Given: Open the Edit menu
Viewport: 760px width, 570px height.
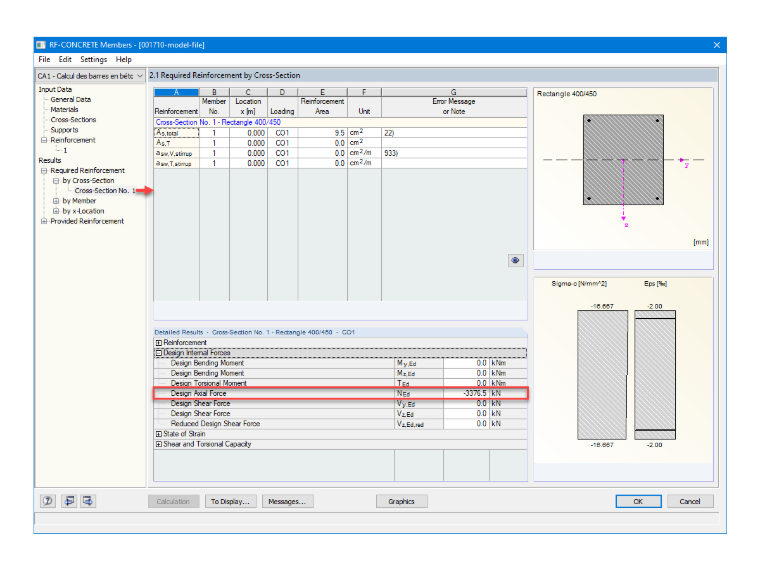Looking at the screenshot, I should [x=65, y=59].
